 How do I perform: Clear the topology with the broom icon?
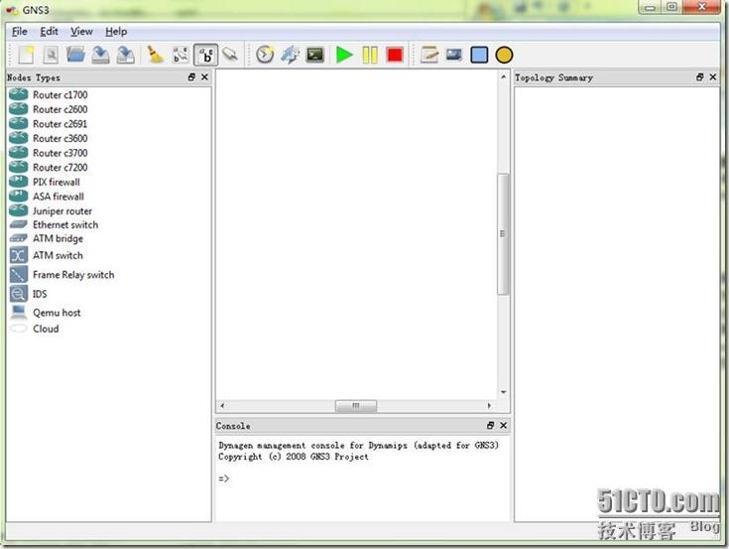pos(155,55)
